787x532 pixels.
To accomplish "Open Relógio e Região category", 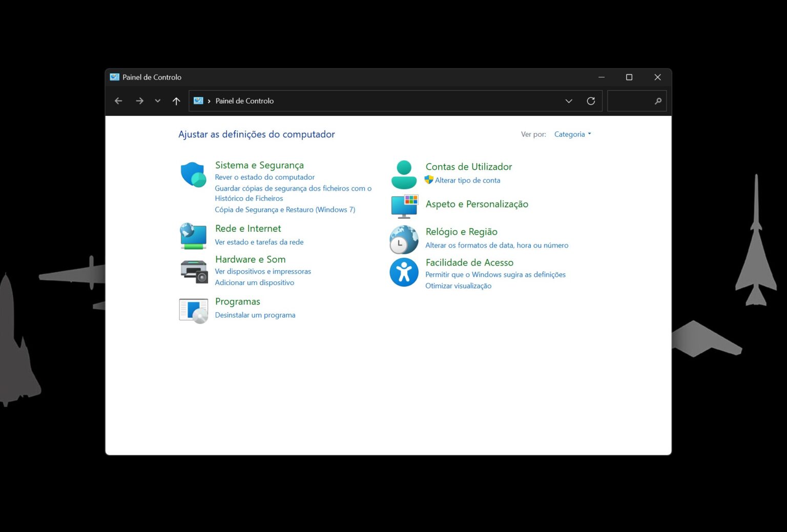I will point(461,232).
